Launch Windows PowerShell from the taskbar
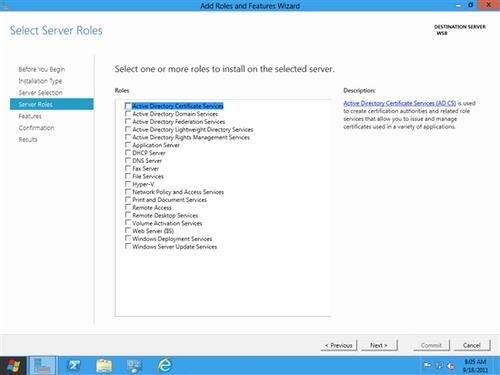The image size is (500, 375). coord(74,366)
